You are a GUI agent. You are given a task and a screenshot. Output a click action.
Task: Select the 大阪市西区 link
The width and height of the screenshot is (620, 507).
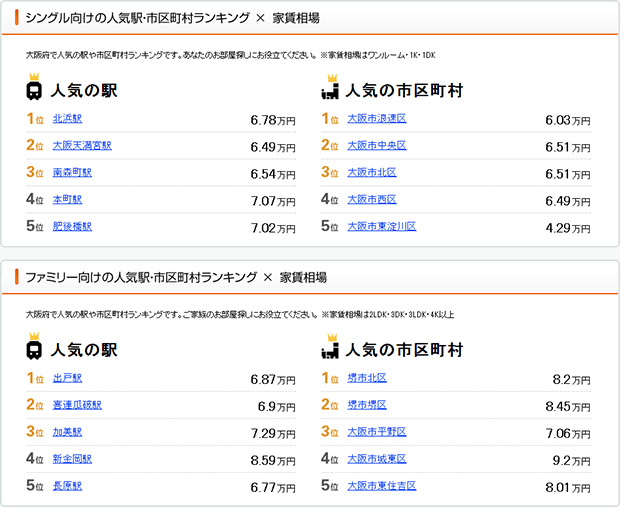(x=372, y=199)
